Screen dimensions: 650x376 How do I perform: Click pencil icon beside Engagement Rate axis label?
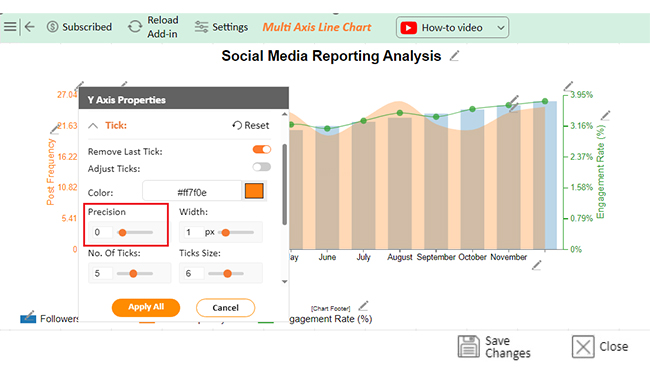[x=605, y=116]
